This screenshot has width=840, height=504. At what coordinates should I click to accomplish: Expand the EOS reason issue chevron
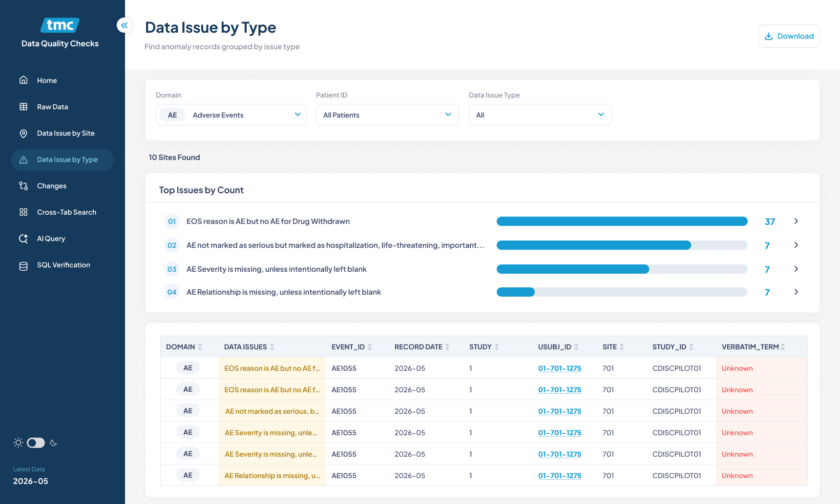796,221
